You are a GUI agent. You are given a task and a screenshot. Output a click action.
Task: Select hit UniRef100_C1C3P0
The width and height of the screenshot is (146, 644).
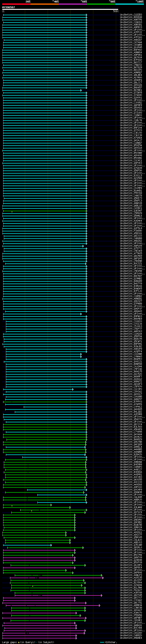131,389
